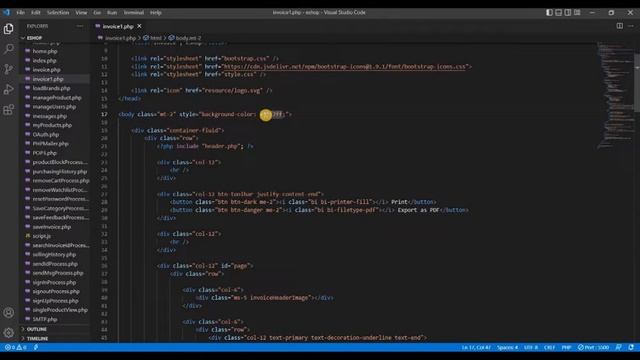The width and height of the screenshot is (640, 360).
Task: Change the UTF-8 encoding setting
Action: click(x=531, y=347)
